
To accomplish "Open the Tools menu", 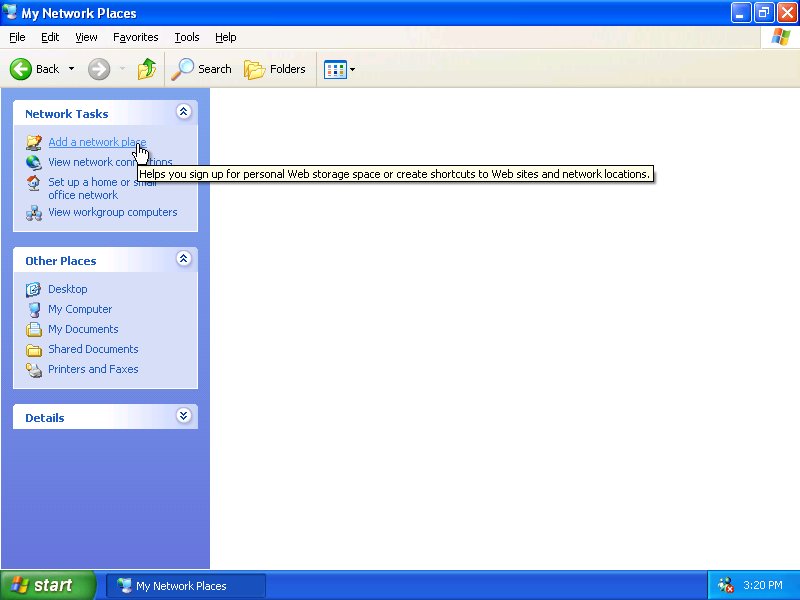I will point(187,37).
